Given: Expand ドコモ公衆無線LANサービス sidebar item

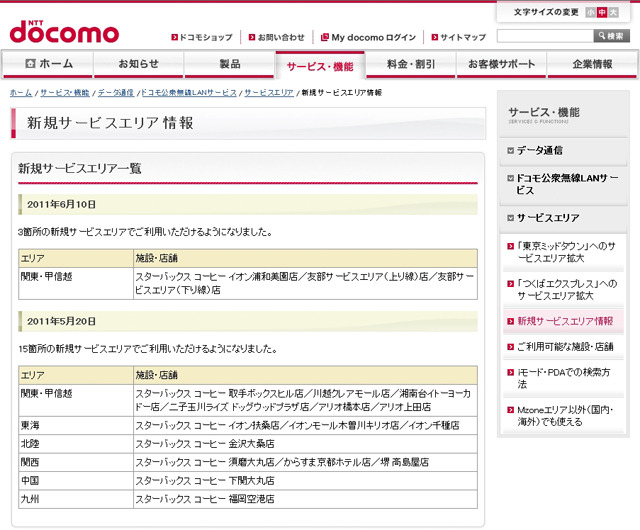Looking at the screenshot, I should (x=563, y=184).
